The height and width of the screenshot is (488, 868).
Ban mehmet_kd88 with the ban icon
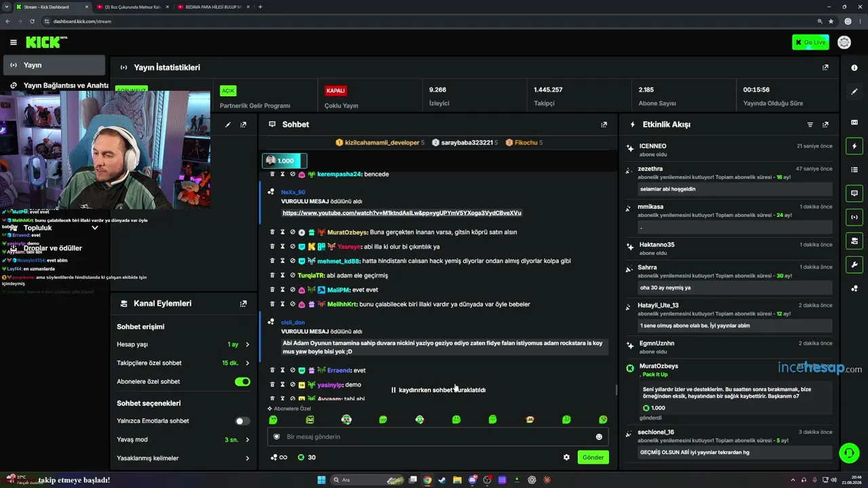(x=292, y=261)
